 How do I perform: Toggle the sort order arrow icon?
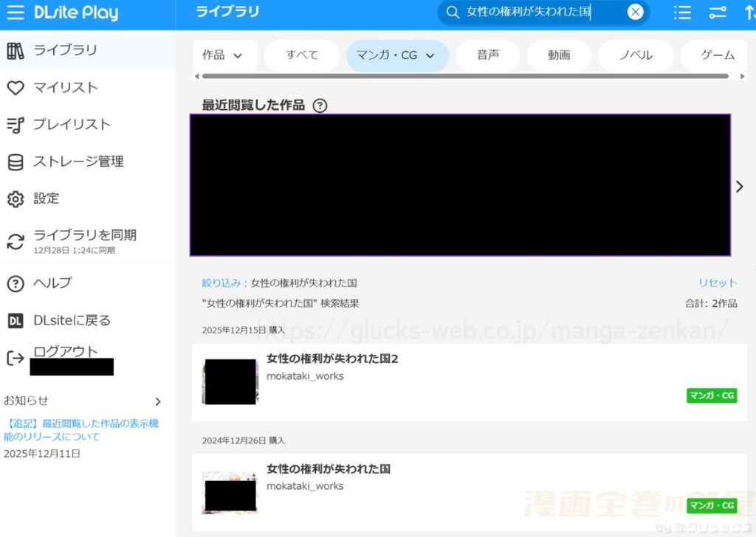coord(750,13)
